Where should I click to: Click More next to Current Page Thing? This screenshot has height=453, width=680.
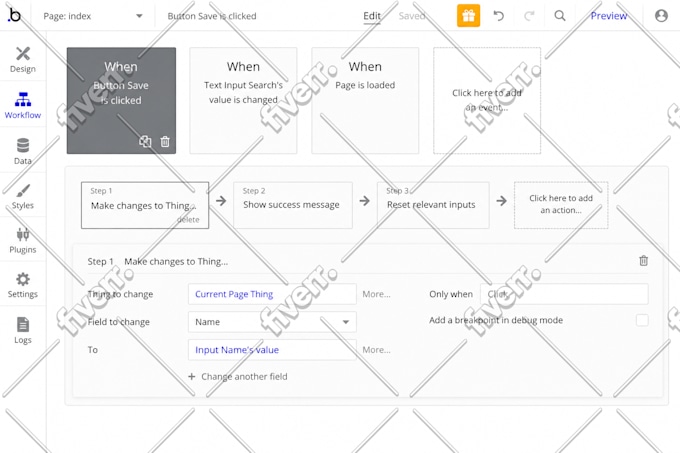click(x=376, y=294)
